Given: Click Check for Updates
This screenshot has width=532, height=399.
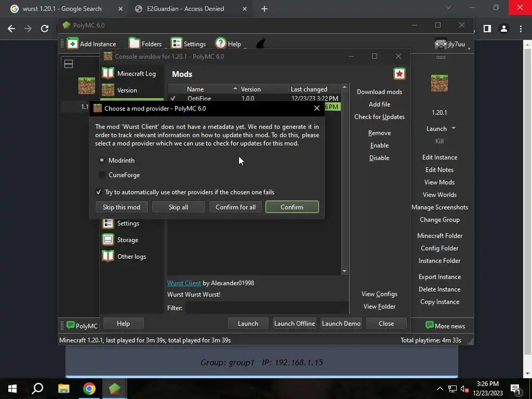Looking at the screenshot, I should point(379,117).
